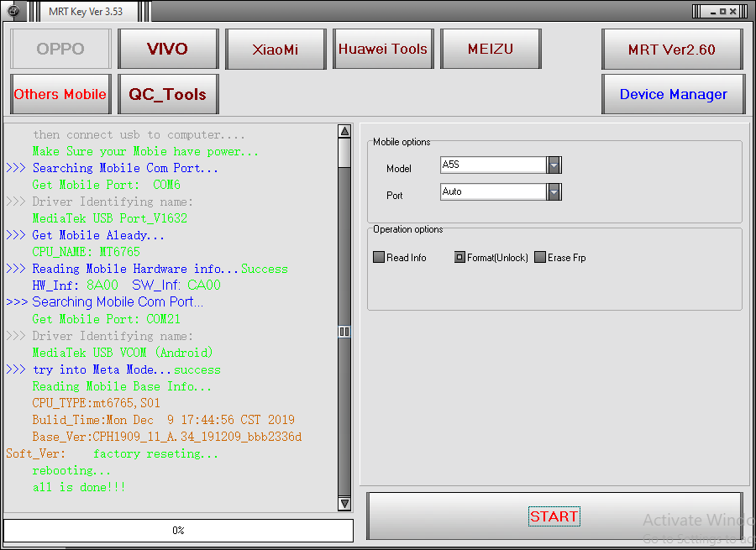Click the log scrollbar thumb at the top
The height and width of the screenshot is (550, 756).
(344, 153)
